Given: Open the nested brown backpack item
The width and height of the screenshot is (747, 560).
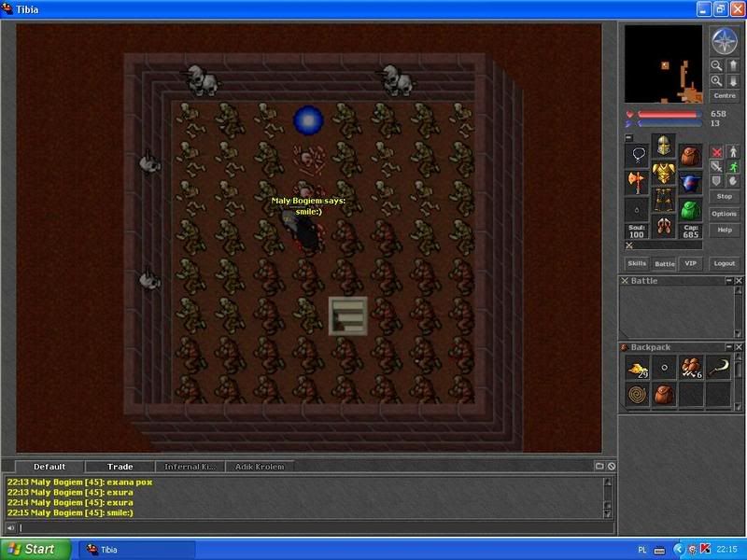Looking at the screenshot, I should tap(664, 395).
